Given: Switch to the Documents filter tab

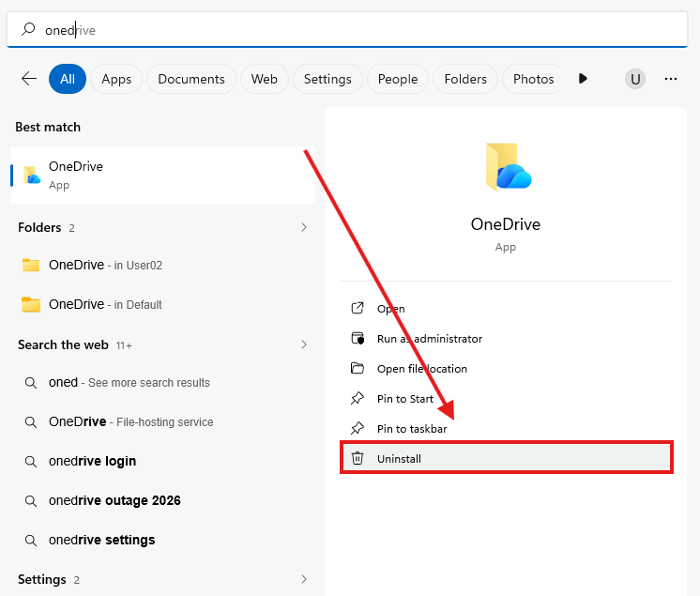Looking at the screenshot, I should (x=191, y=79).
